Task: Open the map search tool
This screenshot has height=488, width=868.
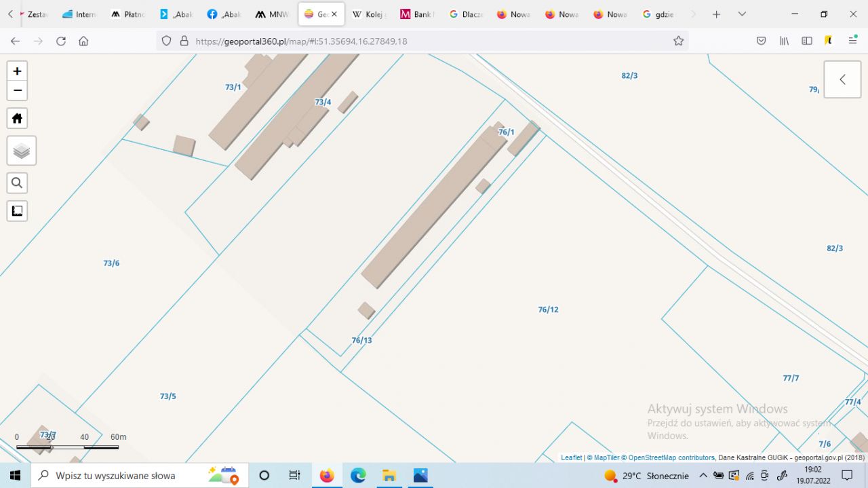Action: click(x=18, y=183)
